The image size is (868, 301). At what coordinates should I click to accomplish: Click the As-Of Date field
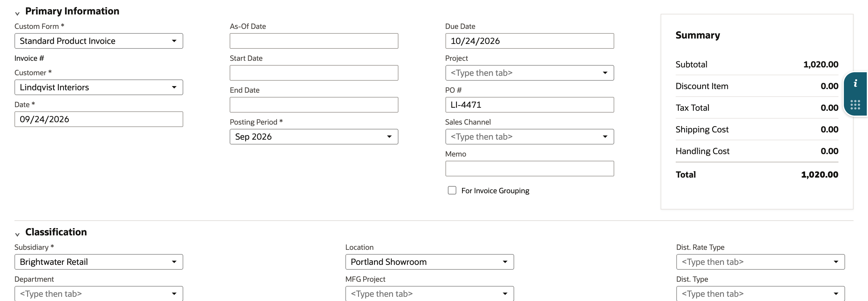pyautogui.click(x=314, y=41)
